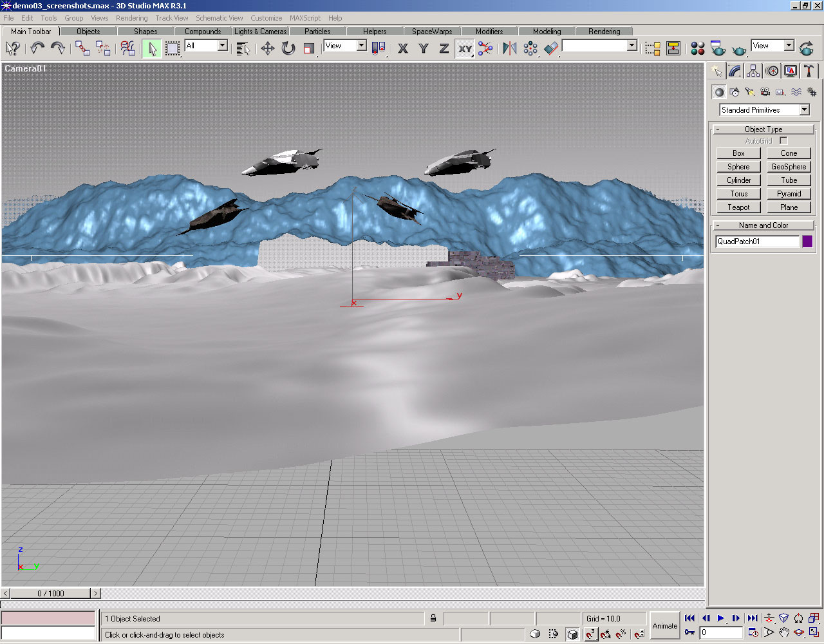Select the Move transform tool
Screen dimensions: 824x644
click(267, 48)
